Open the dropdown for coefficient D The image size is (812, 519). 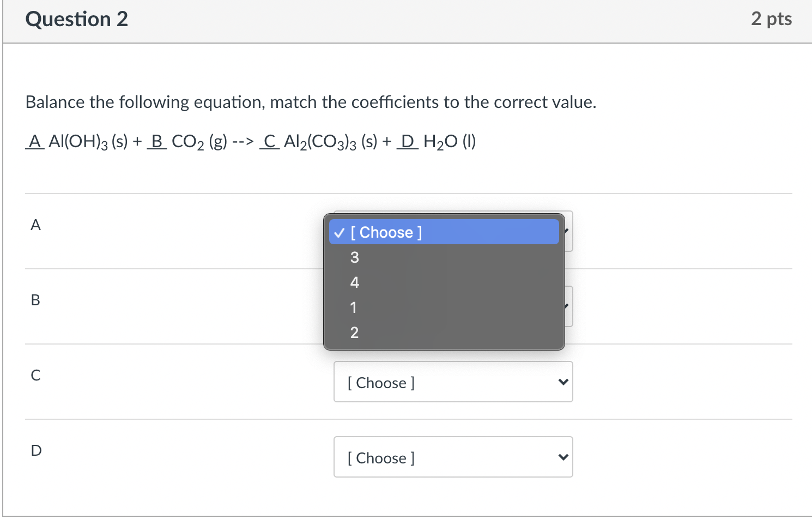pyautogui.click(x=453, y=457)
